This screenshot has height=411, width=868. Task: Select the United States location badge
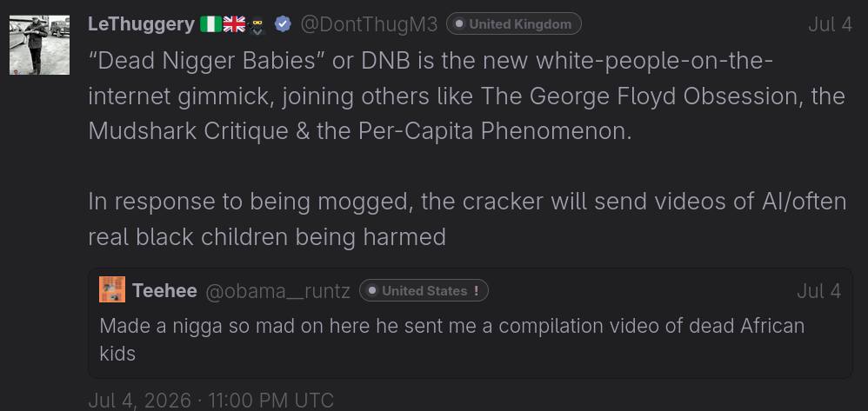pyautogui.click(x=424, y=290)
